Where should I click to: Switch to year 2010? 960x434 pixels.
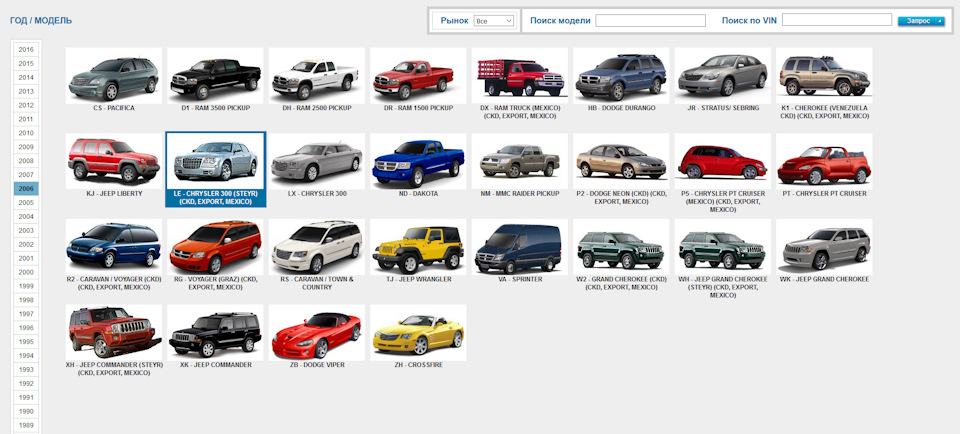pos(26,133)
